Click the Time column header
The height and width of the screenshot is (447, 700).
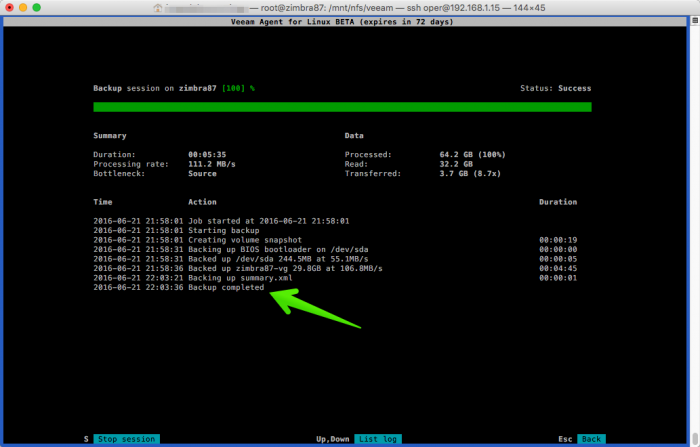tap(103, 202)
